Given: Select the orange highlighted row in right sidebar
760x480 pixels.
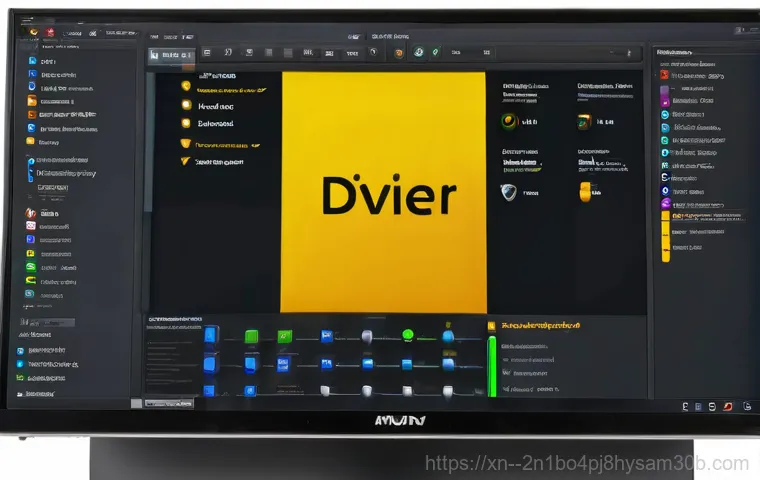Looking at the screenshot, I should (x=704, y=216).
